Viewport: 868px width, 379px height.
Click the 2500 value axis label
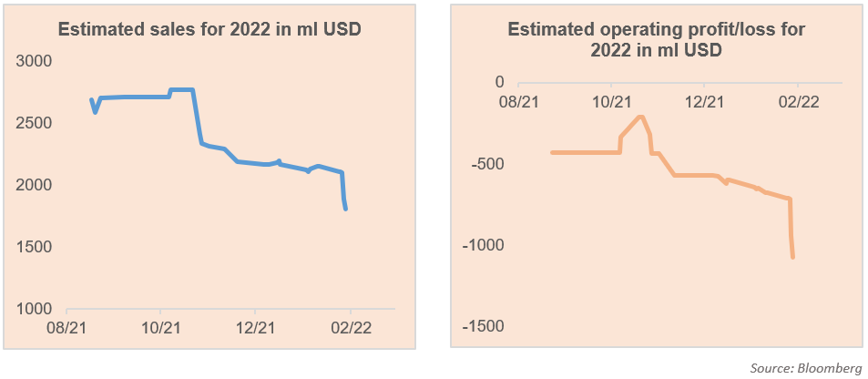coord(35,123)
